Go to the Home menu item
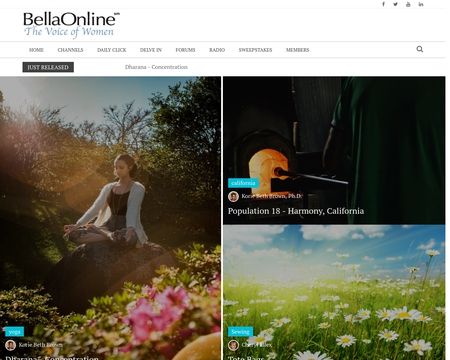Viewport: 450px width, 360px height. (36, 50)
